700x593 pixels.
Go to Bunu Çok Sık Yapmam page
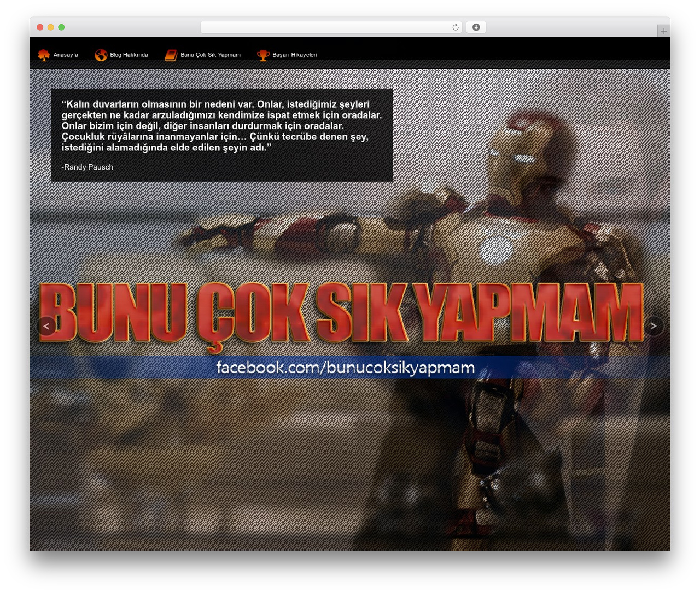pyautogui.click(x=211, y=55)
